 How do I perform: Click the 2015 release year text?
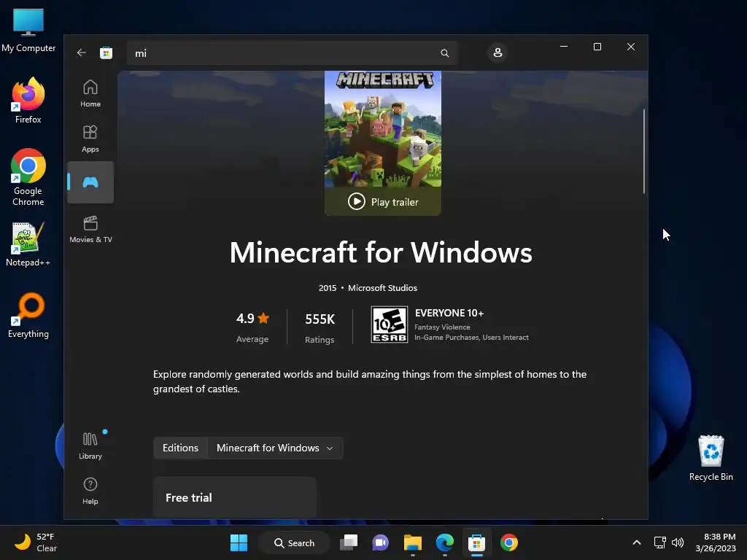pos(328,287)
